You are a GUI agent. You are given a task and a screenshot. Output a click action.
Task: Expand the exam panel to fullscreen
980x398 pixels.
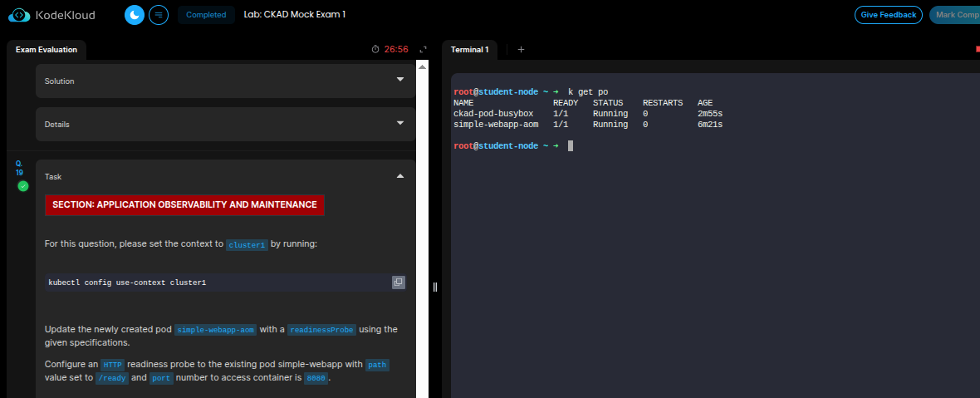[x=423, y=50]
